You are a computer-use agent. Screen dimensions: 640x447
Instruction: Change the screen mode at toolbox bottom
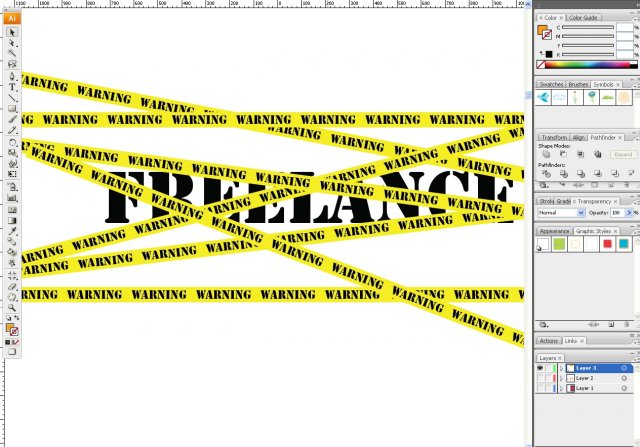12,352
